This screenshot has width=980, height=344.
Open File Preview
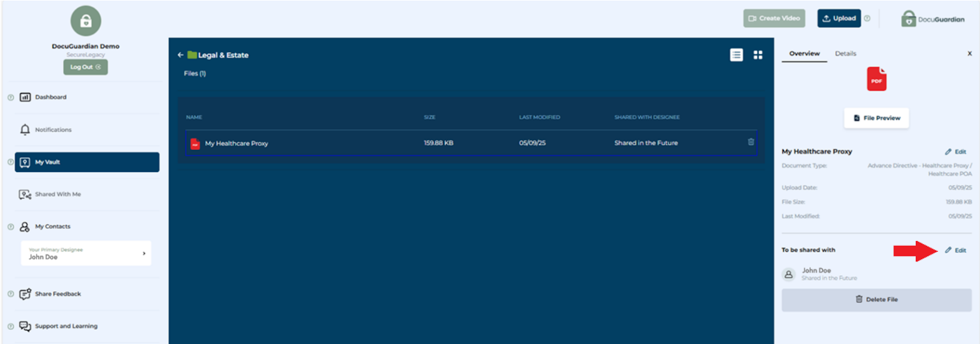click(876, 118)
